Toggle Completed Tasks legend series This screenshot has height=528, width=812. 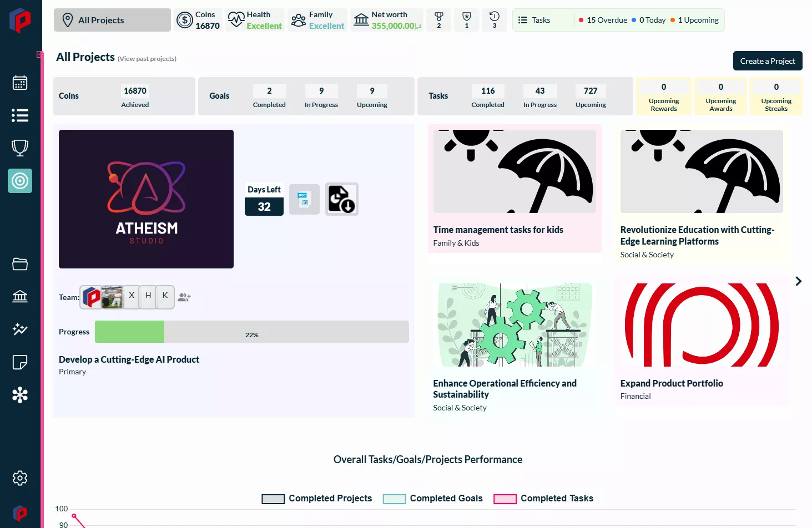click(543, 499)
